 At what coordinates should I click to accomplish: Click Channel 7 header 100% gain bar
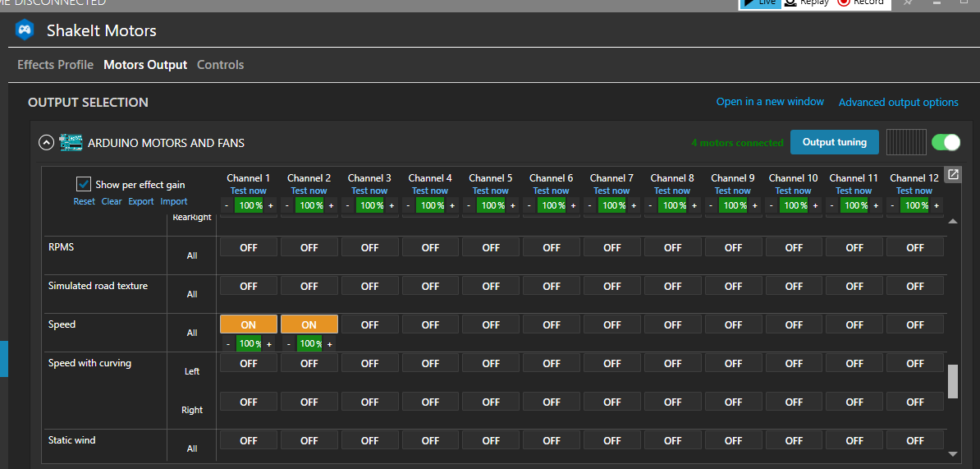click(611, 205)
